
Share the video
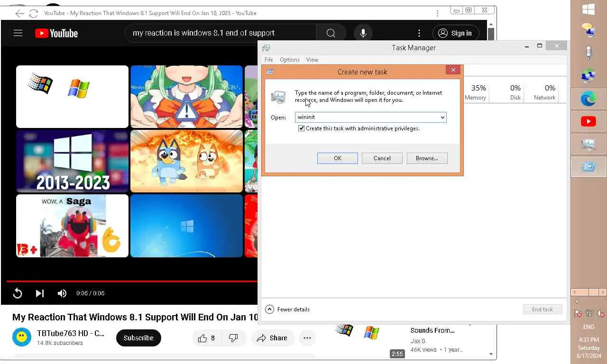pyautogui.click(x=273, y=338)
